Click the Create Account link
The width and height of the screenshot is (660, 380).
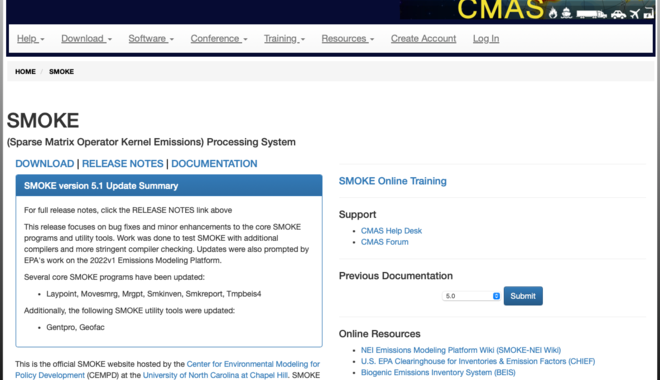point(423,39)
